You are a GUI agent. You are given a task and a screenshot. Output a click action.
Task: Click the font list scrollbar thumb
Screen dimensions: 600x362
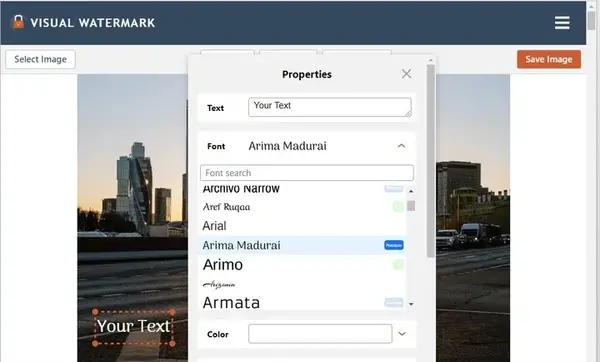click(411, 206)
